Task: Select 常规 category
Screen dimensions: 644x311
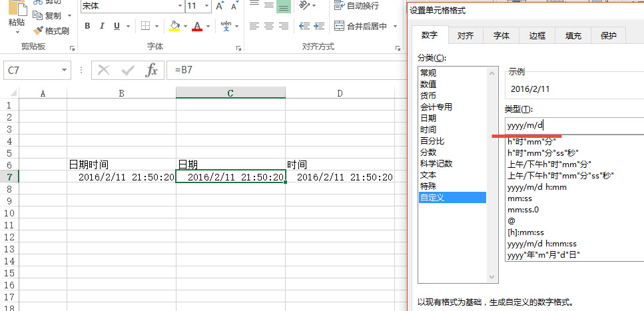Action: tap(452, 73)
